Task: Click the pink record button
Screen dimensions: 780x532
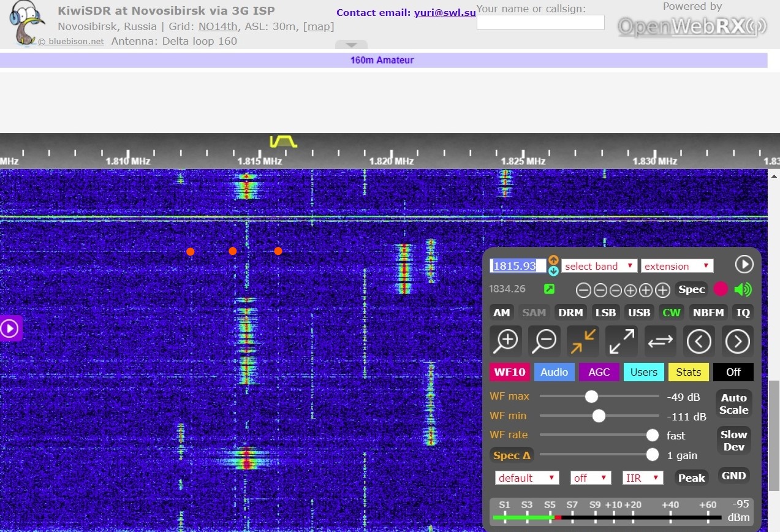Action: [721, 289]
